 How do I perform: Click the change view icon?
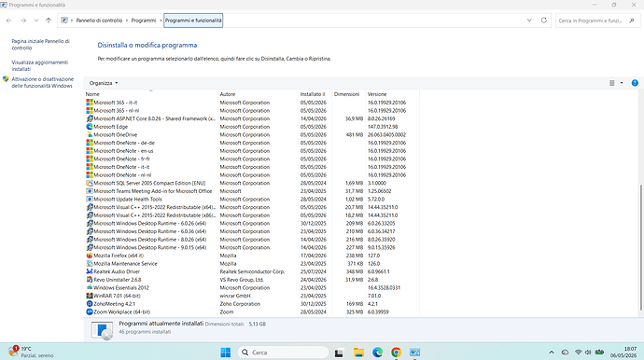612,83
